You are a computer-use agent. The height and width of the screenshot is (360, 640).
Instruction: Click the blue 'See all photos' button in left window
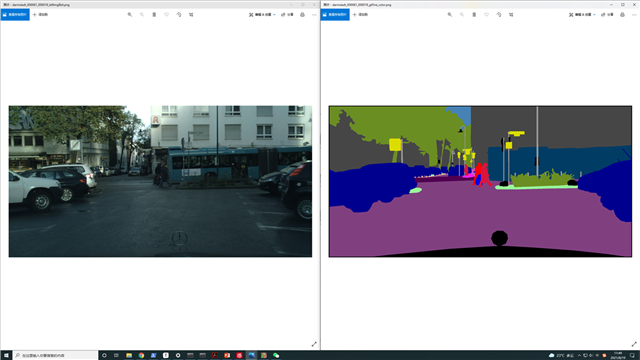(15, 15)
